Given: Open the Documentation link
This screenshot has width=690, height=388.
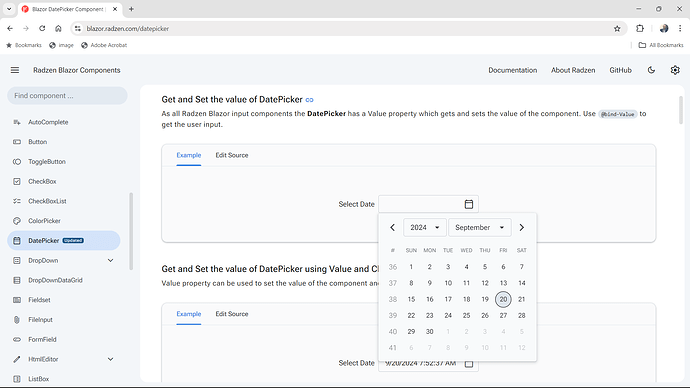Looking at the screenshot, I should click(513, 70).
